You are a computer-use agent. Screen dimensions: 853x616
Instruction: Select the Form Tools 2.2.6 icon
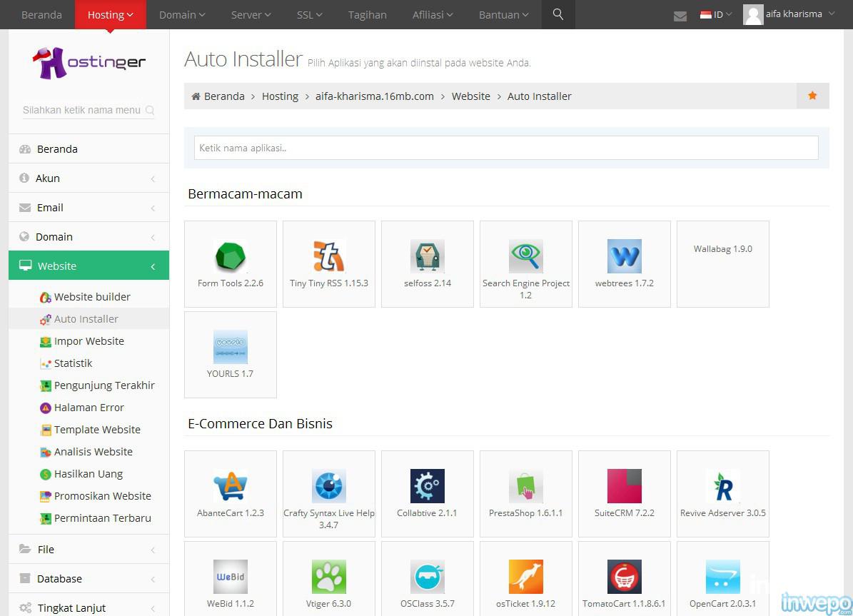click(231, 256)
